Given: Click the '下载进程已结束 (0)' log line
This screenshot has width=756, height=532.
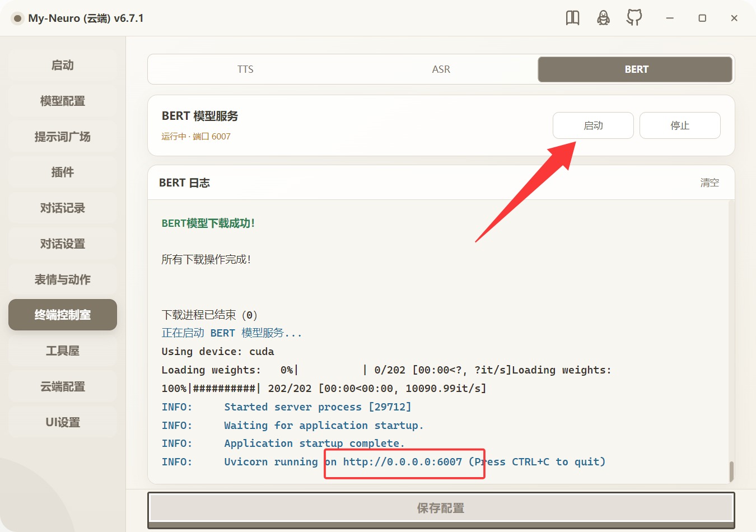Looking at the screenshot, I should (x=209, y=315).
